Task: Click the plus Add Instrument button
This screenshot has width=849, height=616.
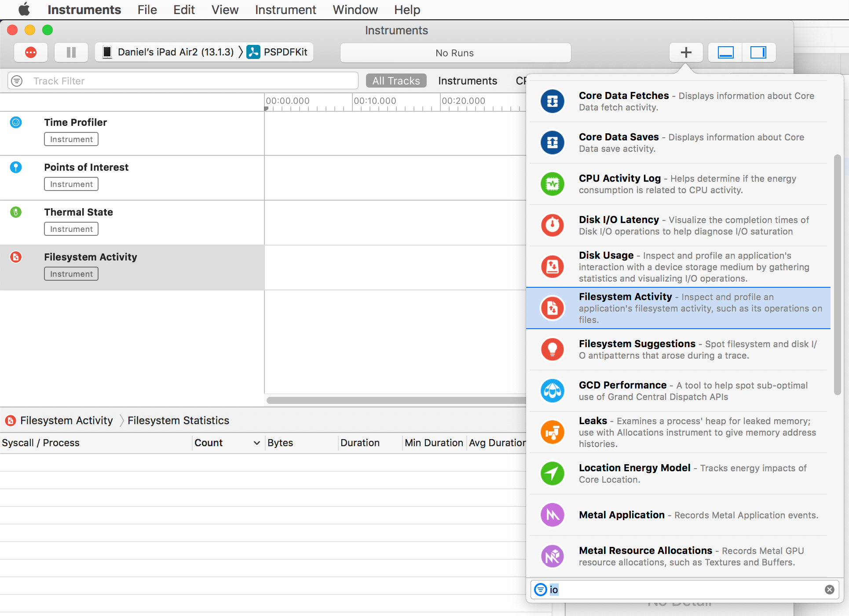Action: (x=686, y=52)
